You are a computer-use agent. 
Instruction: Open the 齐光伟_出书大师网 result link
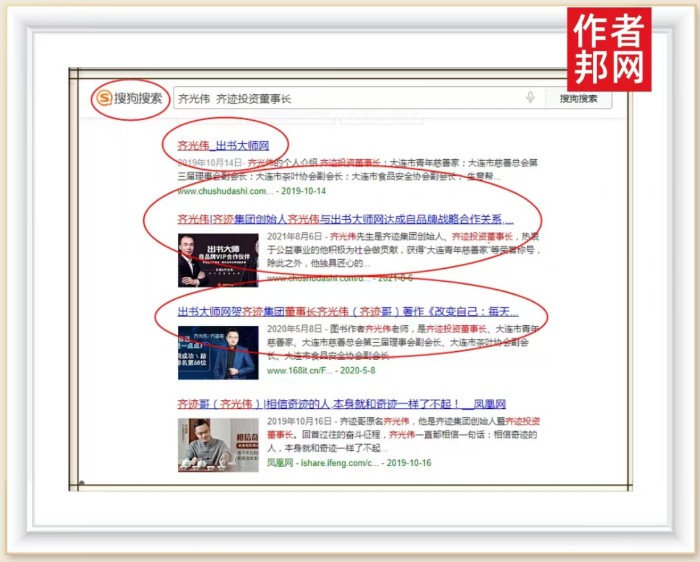(x=223, y=145)
